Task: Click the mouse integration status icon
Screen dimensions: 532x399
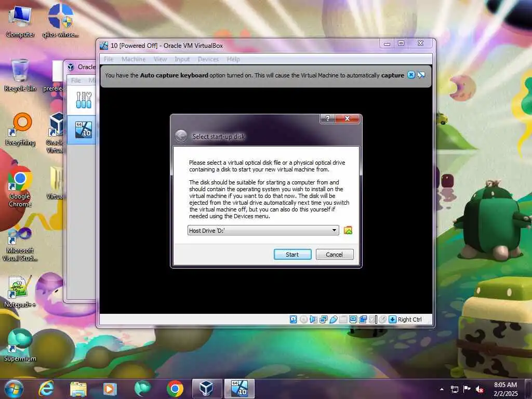Action: [383, 320]
